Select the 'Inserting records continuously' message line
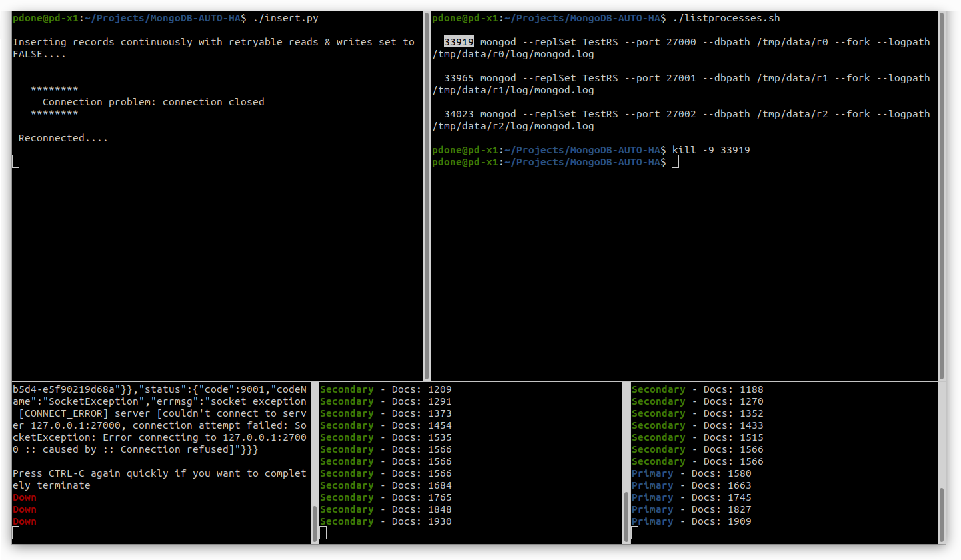Viewport: 961px width, 560px height. [x=213, y=48]
